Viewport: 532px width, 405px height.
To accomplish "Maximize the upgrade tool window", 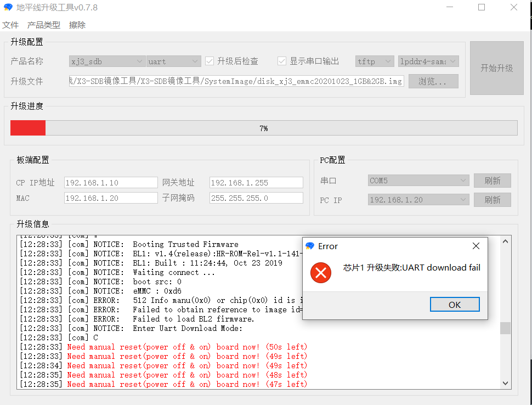I will pyautogui.click(x=482, y=8).
